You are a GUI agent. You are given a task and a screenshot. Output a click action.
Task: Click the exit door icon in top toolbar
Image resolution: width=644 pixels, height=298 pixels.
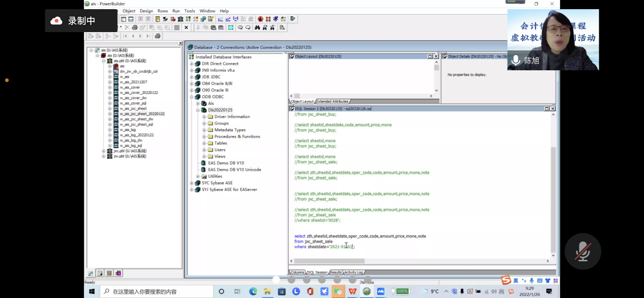point(293,19)
